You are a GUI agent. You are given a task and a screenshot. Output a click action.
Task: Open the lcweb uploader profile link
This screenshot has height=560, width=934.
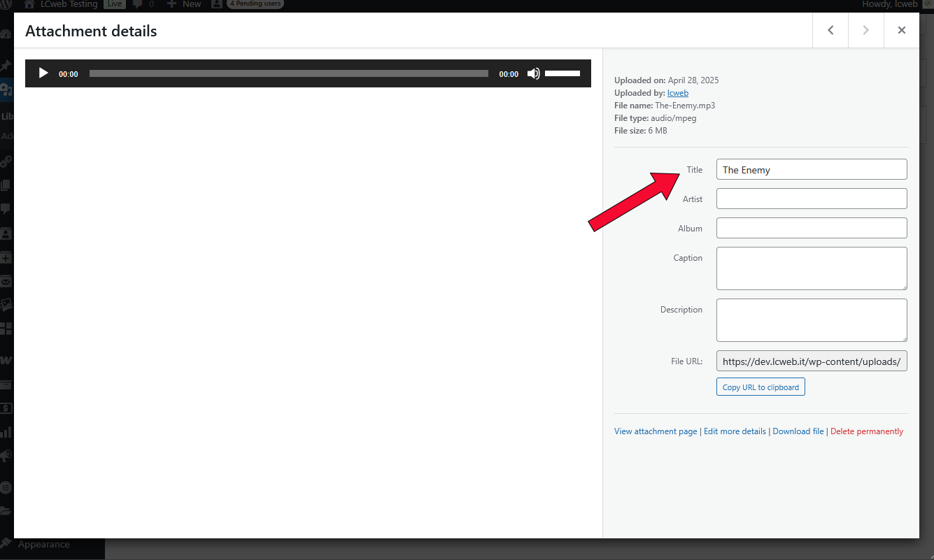[x=677, y=93]
